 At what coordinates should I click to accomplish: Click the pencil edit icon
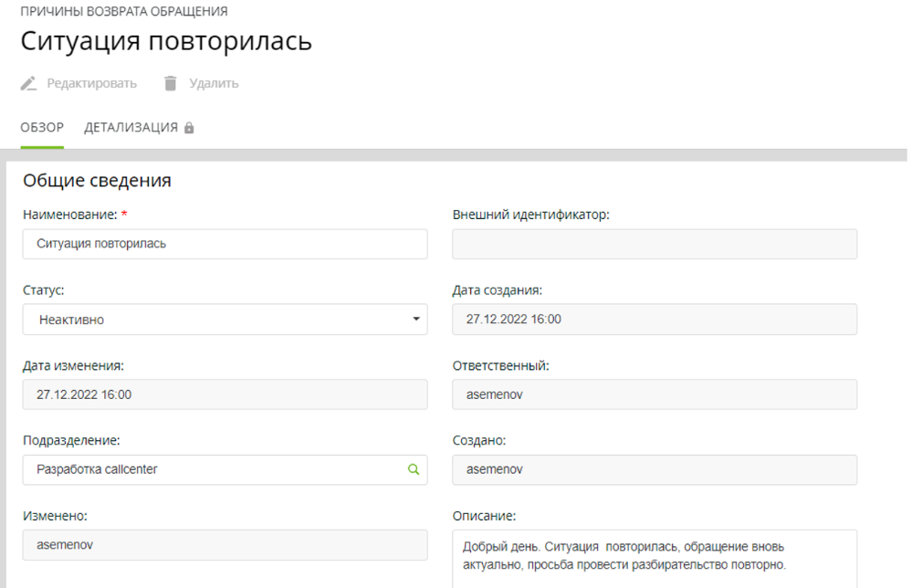(29, 84)
